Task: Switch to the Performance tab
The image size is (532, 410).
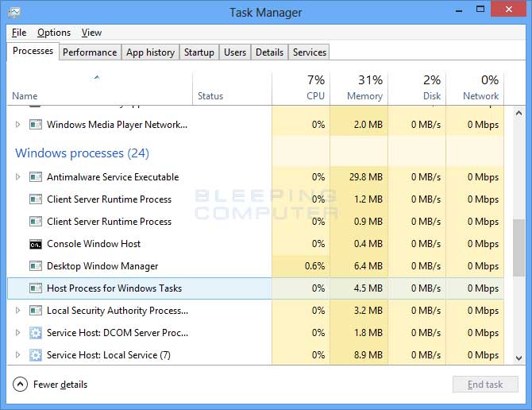Action: tap(90, 52)
